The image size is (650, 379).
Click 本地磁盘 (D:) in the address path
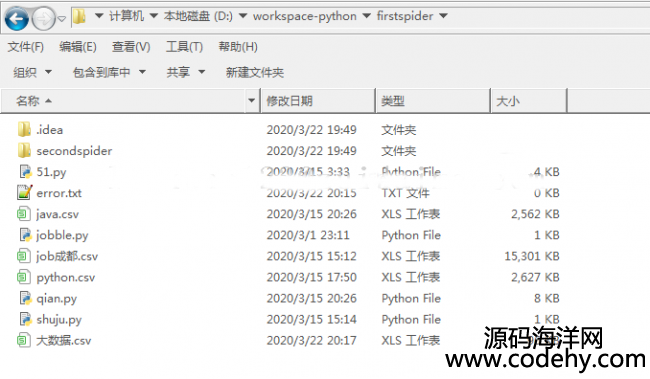(198, 16)
